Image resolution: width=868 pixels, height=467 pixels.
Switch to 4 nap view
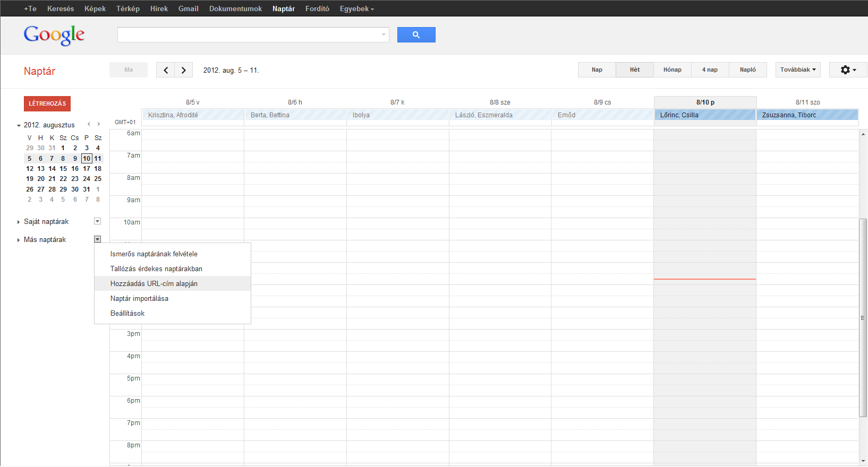click(710, 70)
